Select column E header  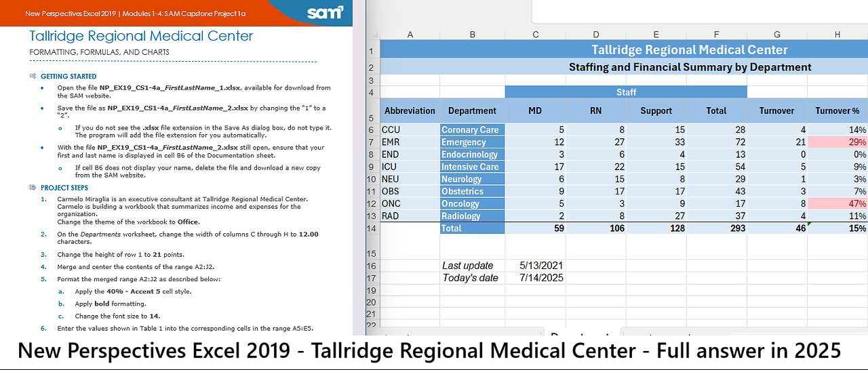click(656, 35)
